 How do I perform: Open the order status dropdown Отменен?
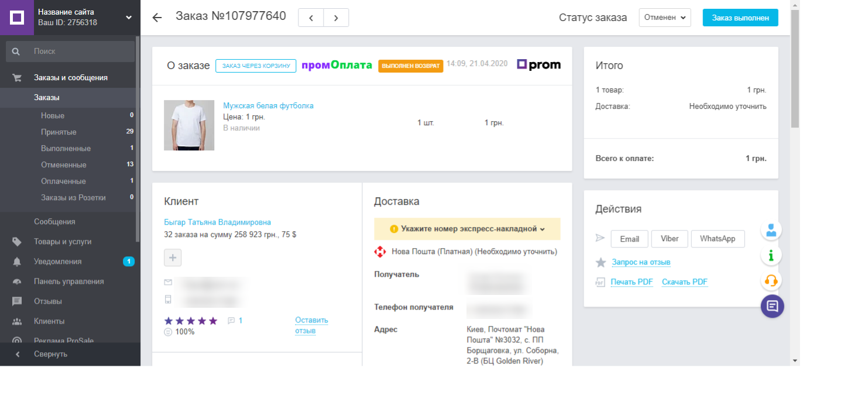[x=665, y=18]
